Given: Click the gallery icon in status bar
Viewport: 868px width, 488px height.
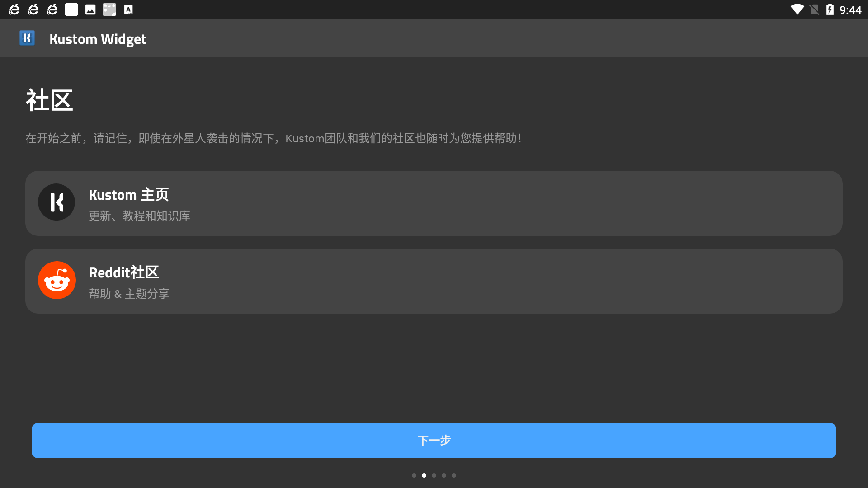Looking at the screenshot, I should tap(90, 9).
